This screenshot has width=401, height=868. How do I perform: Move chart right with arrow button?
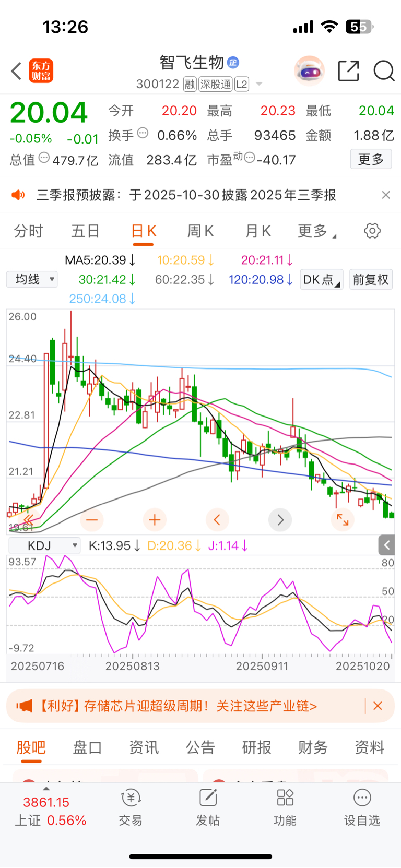coord(280,520)
